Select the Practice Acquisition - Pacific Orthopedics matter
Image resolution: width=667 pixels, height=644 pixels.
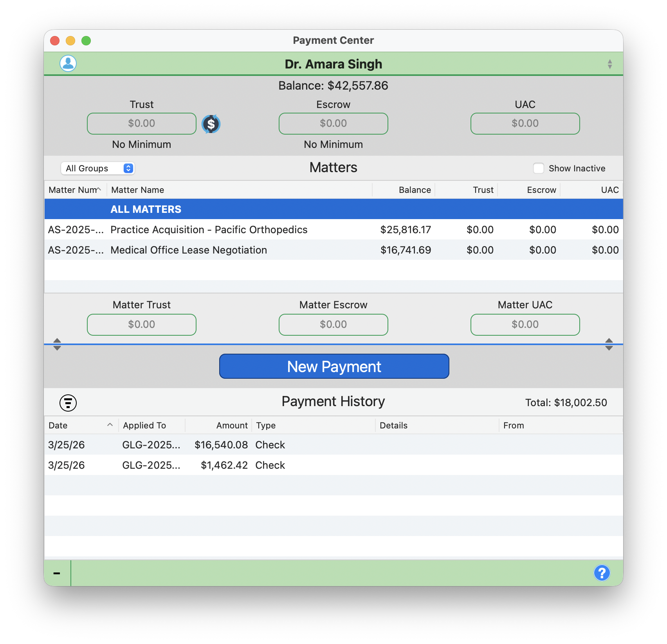click(x=209, y=230)
